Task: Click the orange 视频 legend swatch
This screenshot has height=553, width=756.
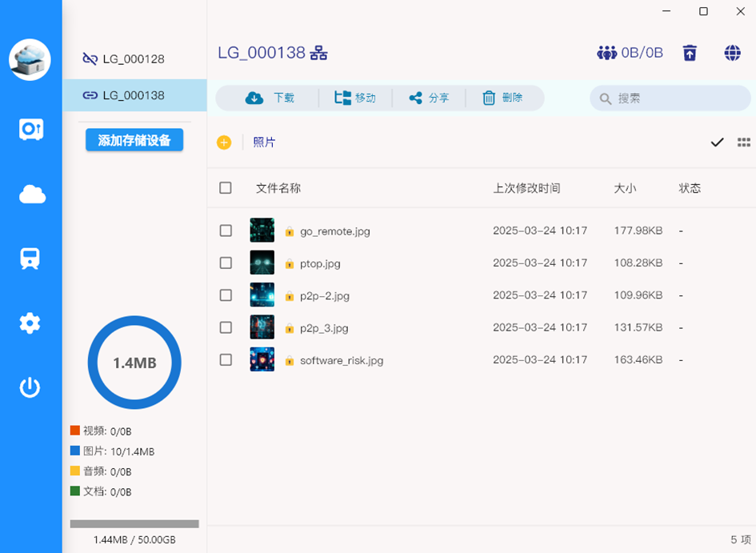Action: (74, 430)
